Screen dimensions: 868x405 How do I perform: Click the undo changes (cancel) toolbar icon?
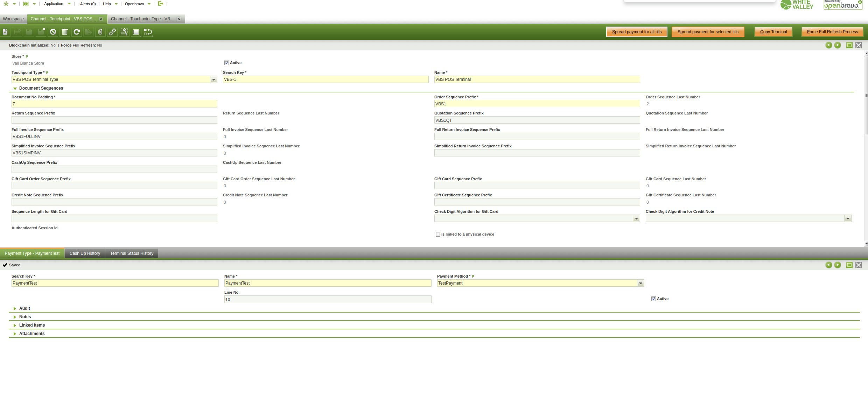[53, 32]
